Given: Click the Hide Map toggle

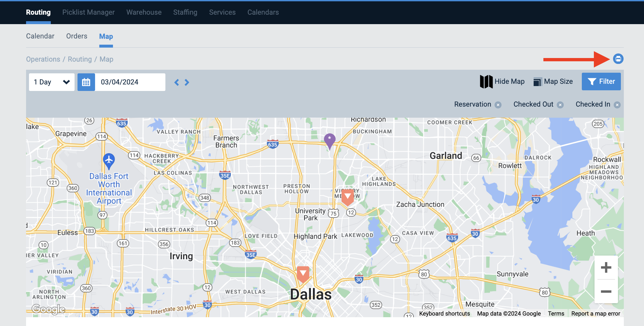Looking at the screenshot, I should click(502, 81).
